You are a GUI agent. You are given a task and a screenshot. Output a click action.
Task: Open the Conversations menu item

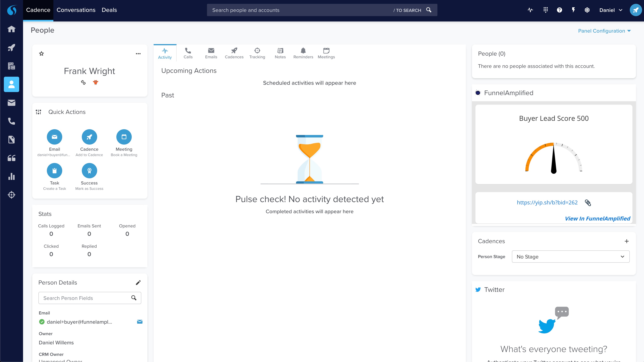[x=76, y=10]
